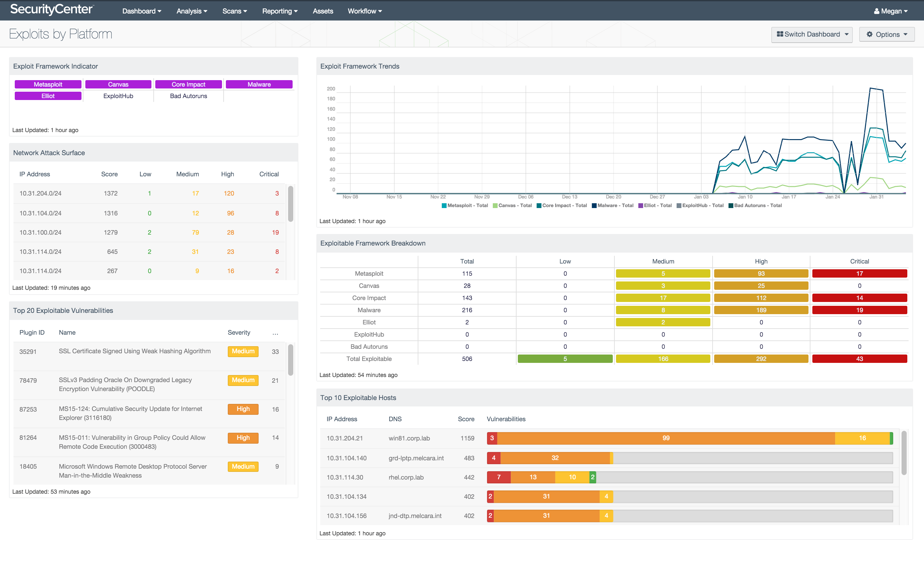
Task: Click the Canvas framework indicator icon
Action: [x=118, y=84]
